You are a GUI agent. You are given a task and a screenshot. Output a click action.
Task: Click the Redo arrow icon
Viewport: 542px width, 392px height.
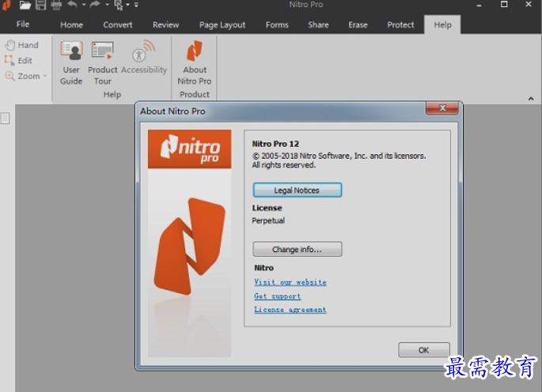tap(96, 5)
